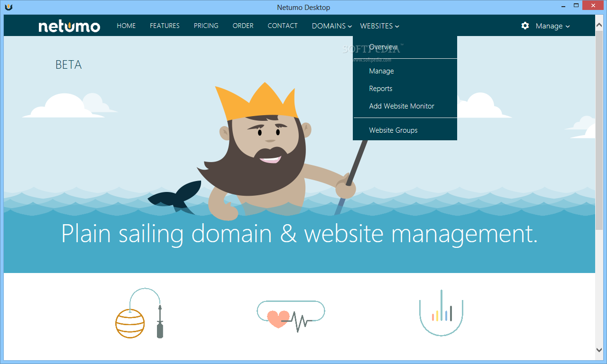Open the HOME page
Viewport: 607px width, 364px height.
click(126, 26)
